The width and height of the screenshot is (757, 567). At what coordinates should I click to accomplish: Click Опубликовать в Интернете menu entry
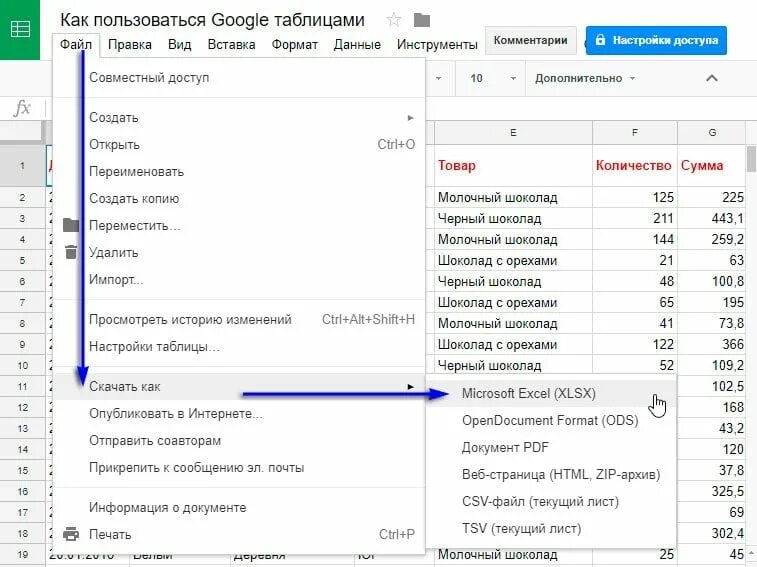[176, 413]
